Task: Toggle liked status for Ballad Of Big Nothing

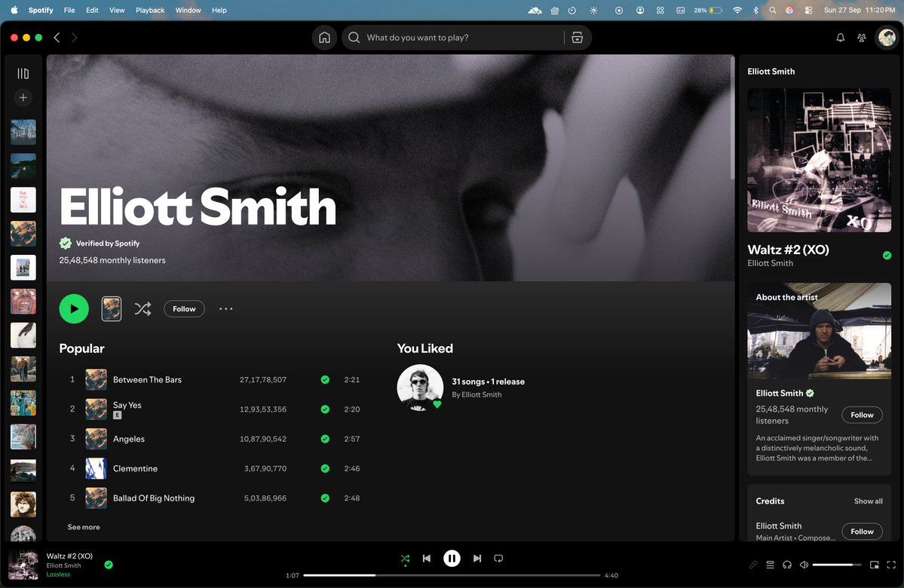Action: click(x=325, y=498)
